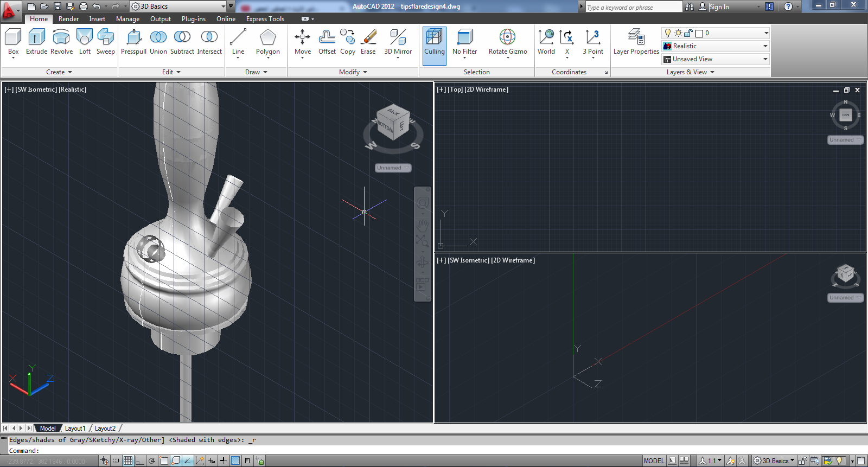Image resolution: width=868 pixels, height=467 pixels.
Task: Undo last action with arrow icon
Action: (97, 6)
